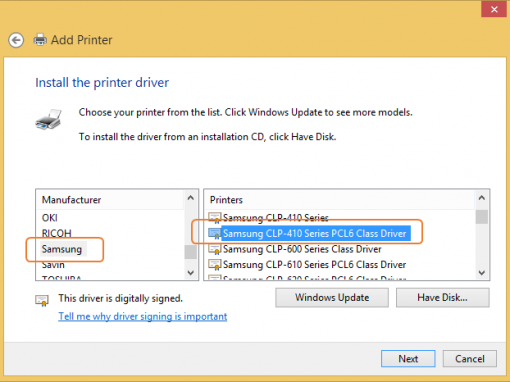This screenshot has height=382, width=510.
Task: Click the Have Disk button
Action: [443, 297]
